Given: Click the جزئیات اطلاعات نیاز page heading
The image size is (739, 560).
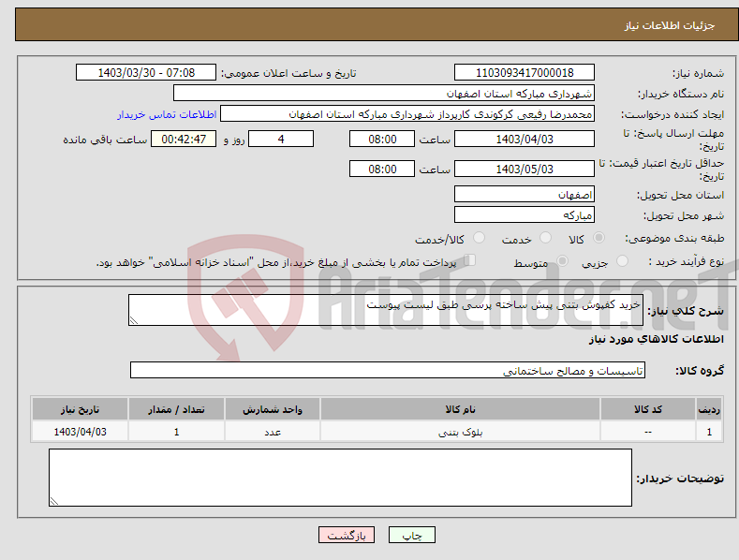Looking at the screenshot, I should (670, 25).
